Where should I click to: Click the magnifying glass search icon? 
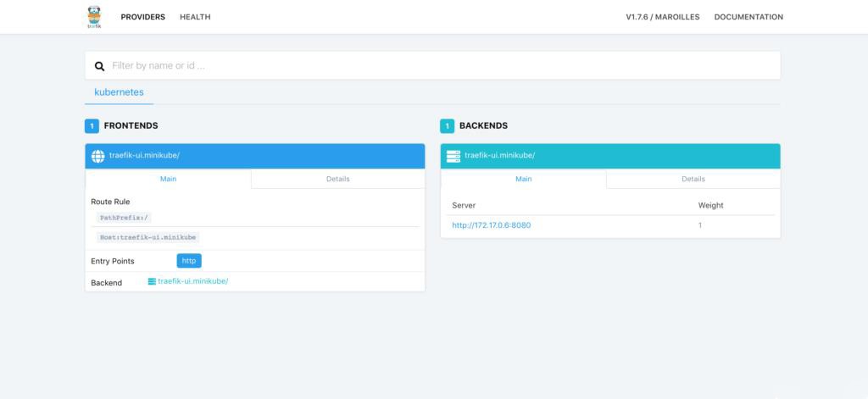click(99, 66)
